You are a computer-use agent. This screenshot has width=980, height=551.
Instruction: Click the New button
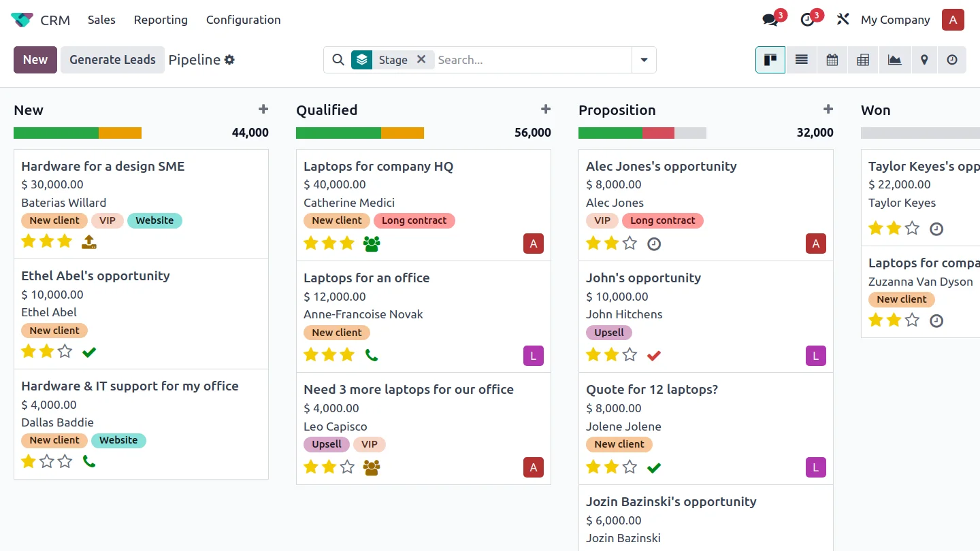pyautogui.click(x=35, y=60)
